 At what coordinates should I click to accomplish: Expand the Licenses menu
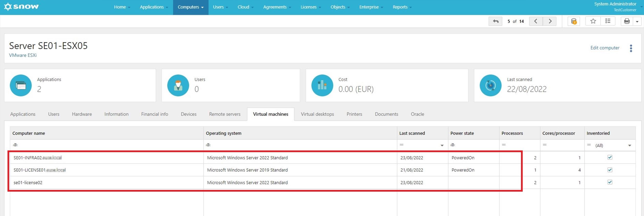(311, 7)
